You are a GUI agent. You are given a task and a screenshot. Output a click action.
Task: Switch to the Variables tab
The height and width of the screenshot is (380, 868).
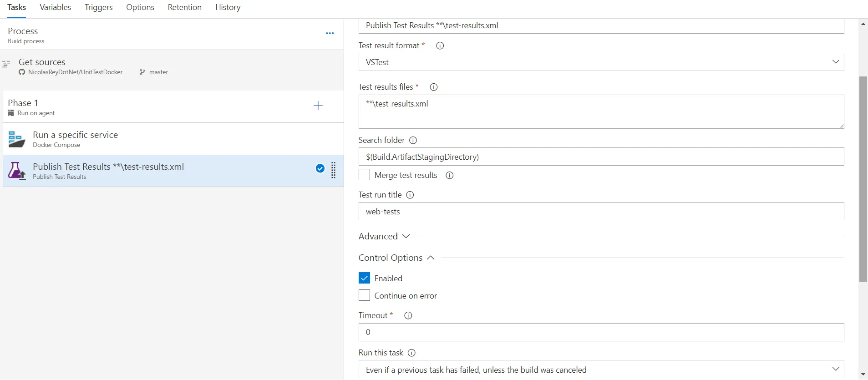coord(56,7)
